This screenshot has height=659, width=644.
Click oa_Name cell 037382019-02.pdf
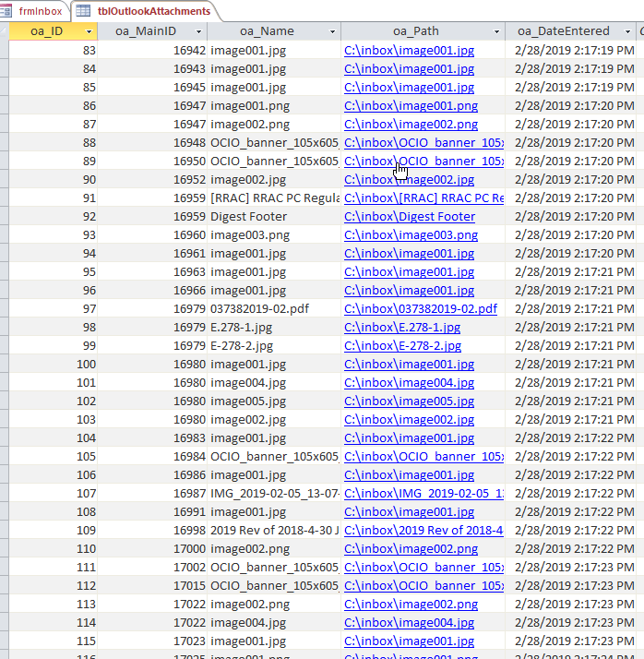pos(274,309)
